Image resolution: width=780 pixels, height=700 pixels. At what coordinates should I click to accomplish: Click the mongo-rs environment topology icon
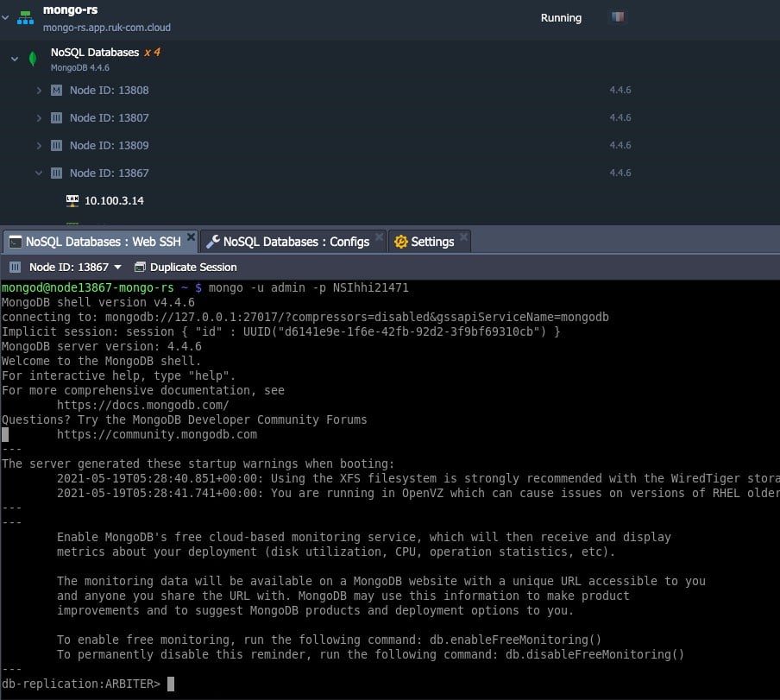[25, 17]
